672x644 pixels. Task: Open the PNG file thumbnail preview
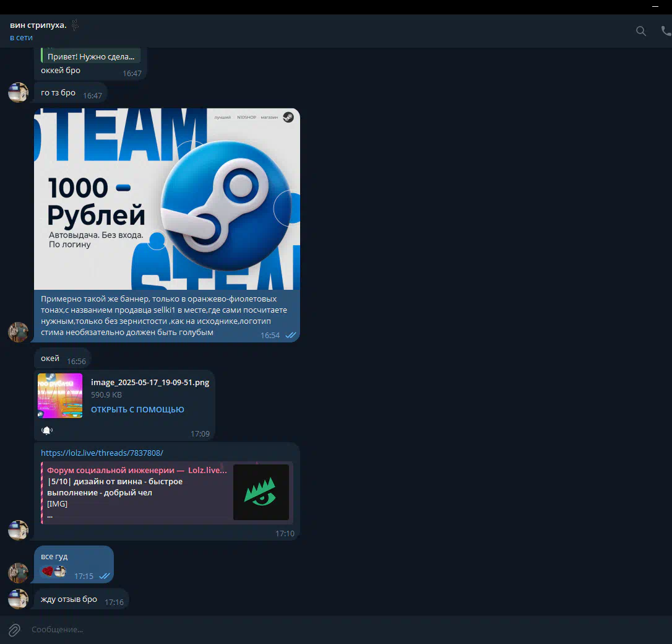pos(60,395)
